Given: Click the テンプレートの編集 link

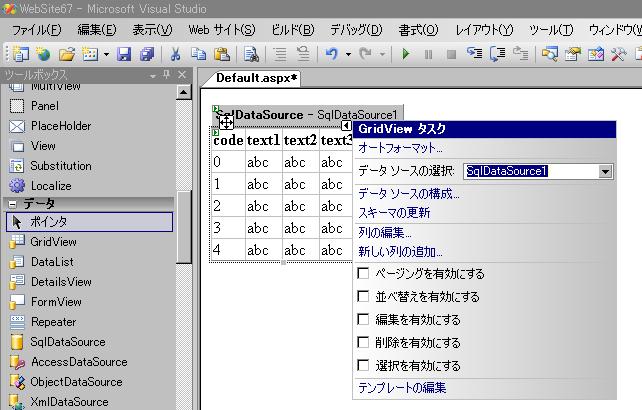Looking at the screenshot, I should (402, 387).
